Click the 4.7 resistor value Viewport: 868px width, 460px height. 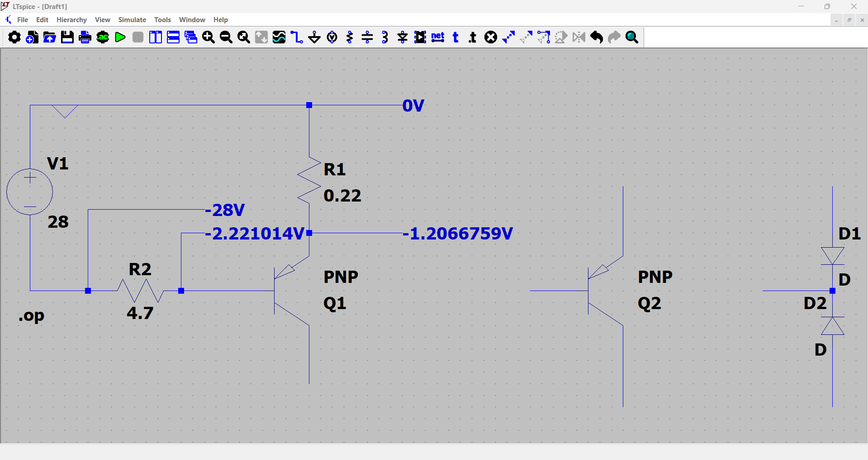(140, 313)
